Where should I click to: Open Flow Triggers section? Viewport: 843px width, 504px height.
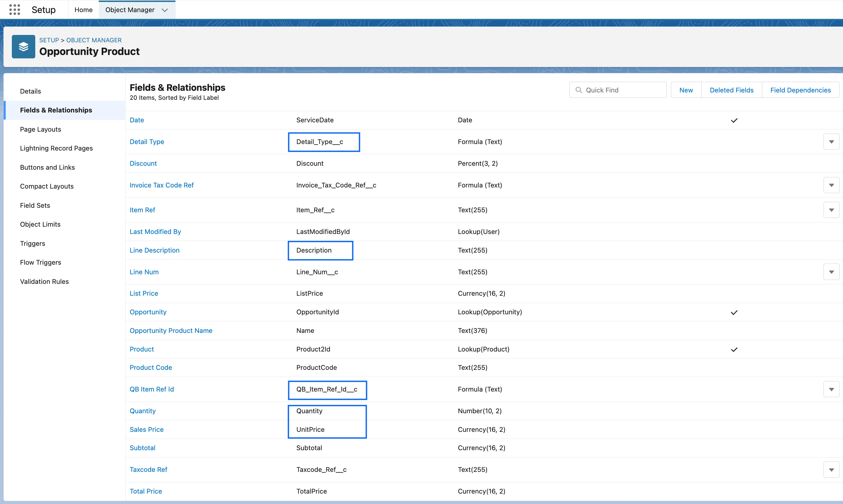click(x=40, y=262)
